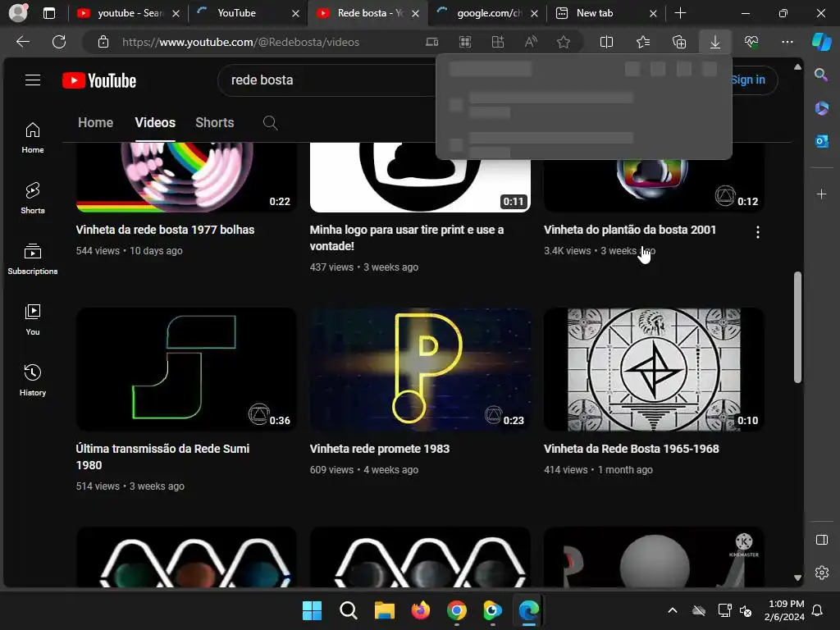Image resolution: width=840 pixels, height=630 pixels.
Task: Open Outlook in Edge sidebar
Action: pyautogui.click(x=821, y=141)
